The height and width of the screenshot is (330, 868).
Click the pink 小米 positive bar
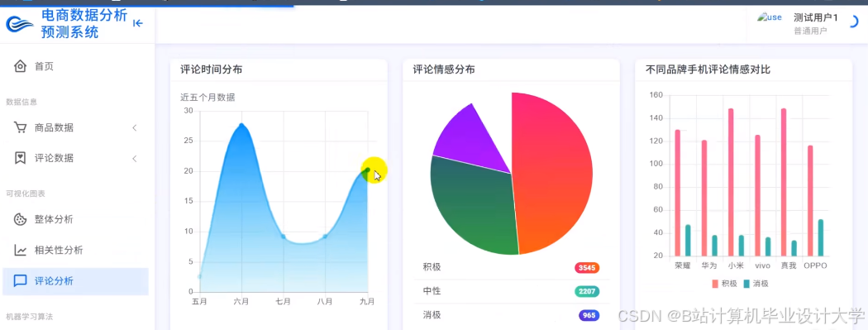pyautogui.click(x=731, y=182)
